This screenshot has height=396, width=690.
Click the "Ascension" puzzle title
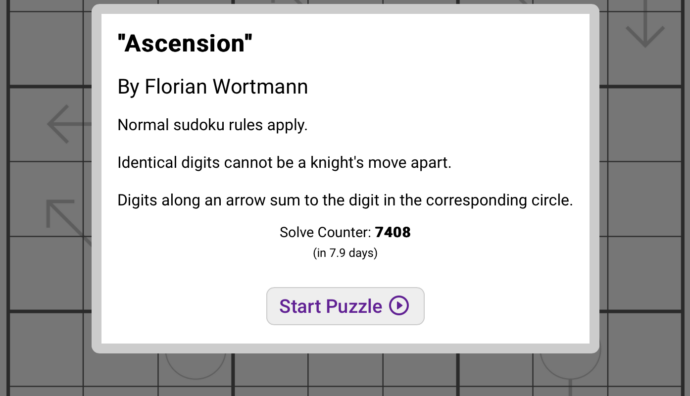pyautogui.click(x=185, y=44)
